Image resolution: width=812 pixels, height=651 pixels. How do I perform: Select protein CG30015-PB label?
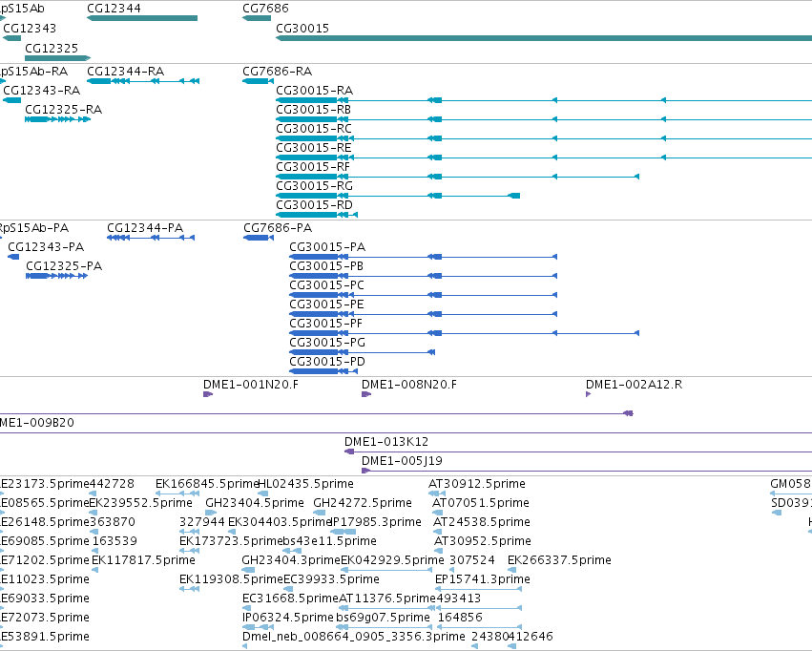point(326,266)
